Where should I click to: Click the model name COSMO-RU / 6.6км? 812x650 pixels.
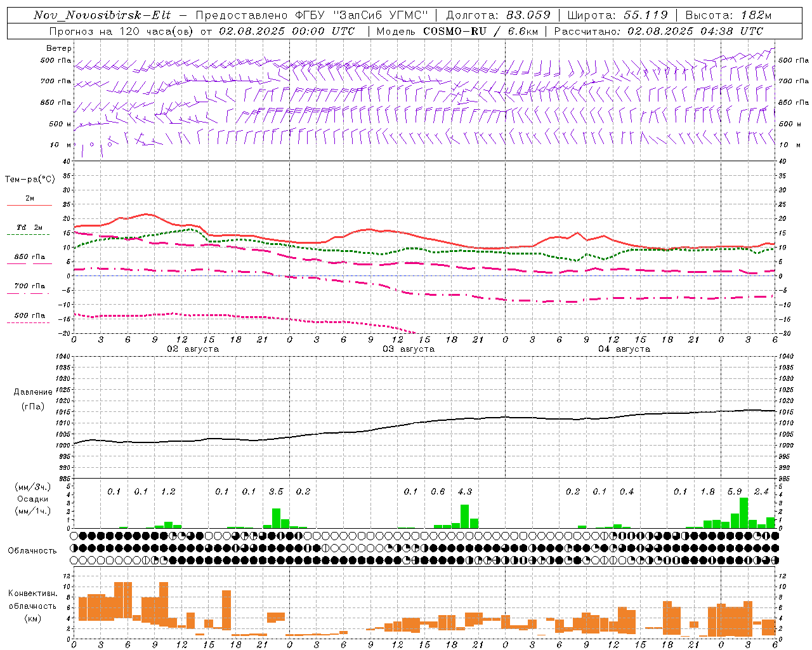(x=481, y=31)
